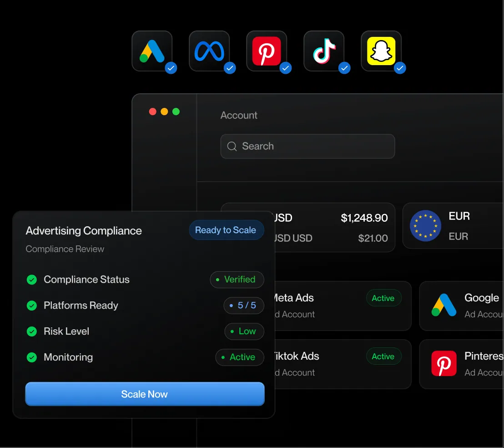Screen dimensions: 504x448
Task: Click the Ready to Scale badge
Action: (x=226, y=230)
